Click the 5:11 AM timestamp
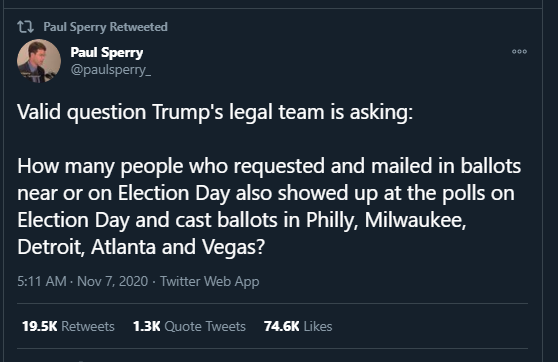The image size is (558, 362). (42, 281)
